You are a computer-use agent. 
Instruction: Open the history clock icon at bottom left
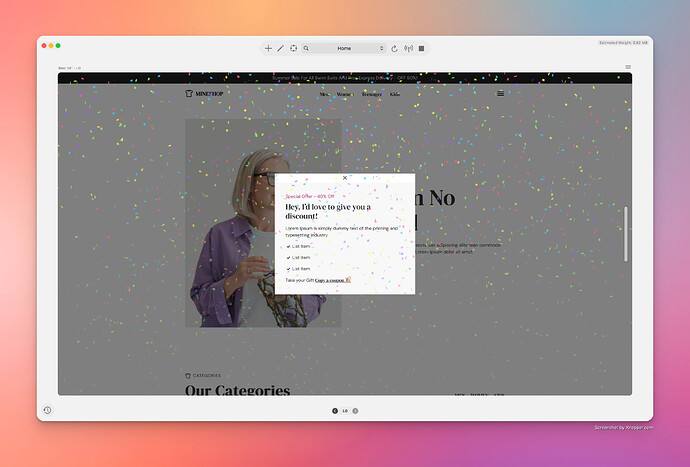click(x=47, y=410)
